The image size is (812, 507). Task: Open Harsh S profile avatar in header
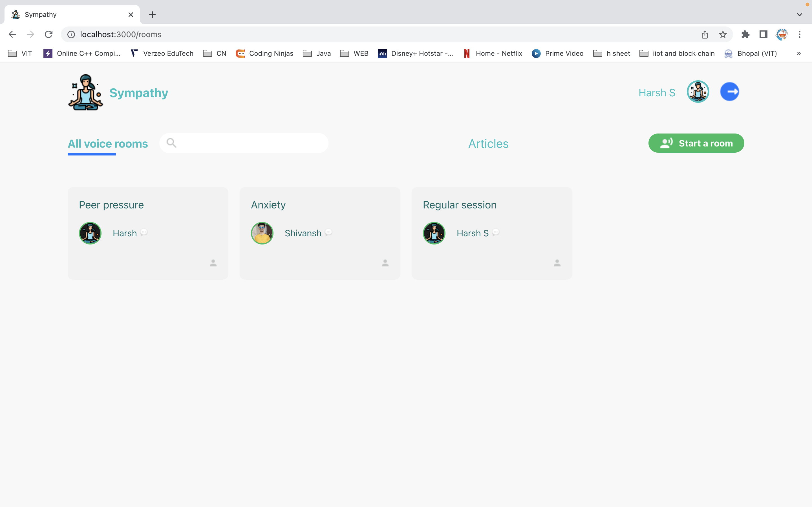tap(698, 92)
